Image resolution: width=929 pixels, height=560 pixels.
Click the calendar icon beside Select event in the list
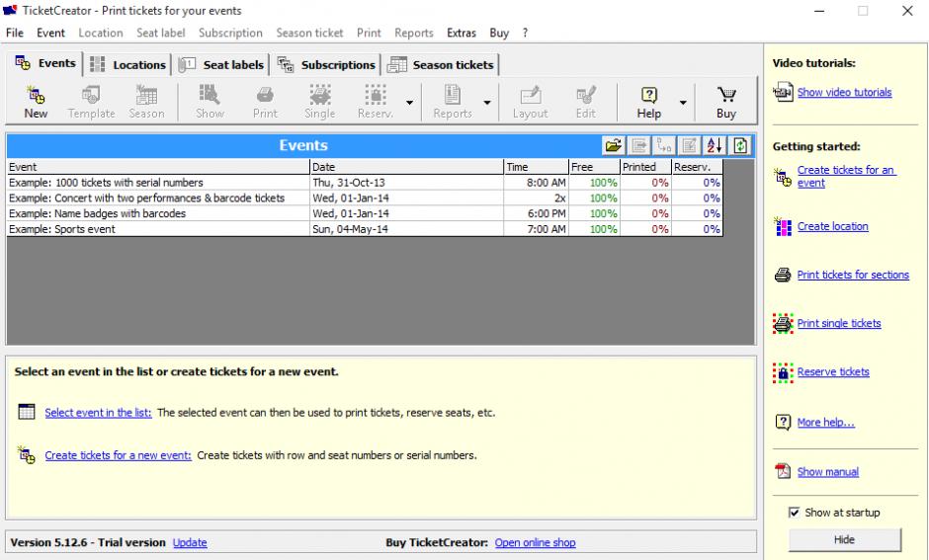27,412
